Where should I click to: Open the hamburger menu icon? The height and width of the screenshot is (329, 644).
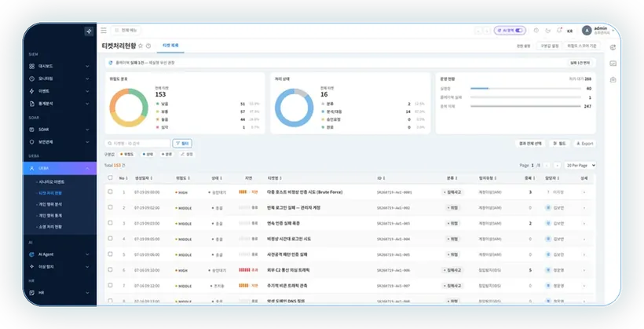coord(104,31)
